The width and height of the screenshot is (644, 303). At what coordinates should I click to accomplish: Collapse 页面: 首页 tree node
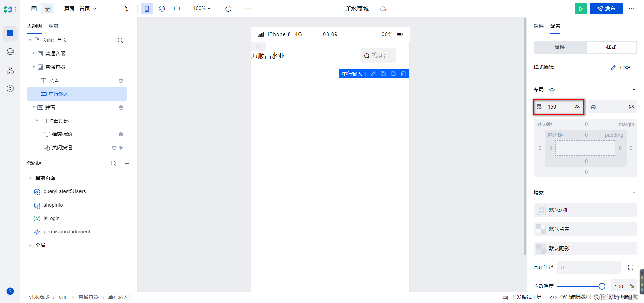point(30,40)
